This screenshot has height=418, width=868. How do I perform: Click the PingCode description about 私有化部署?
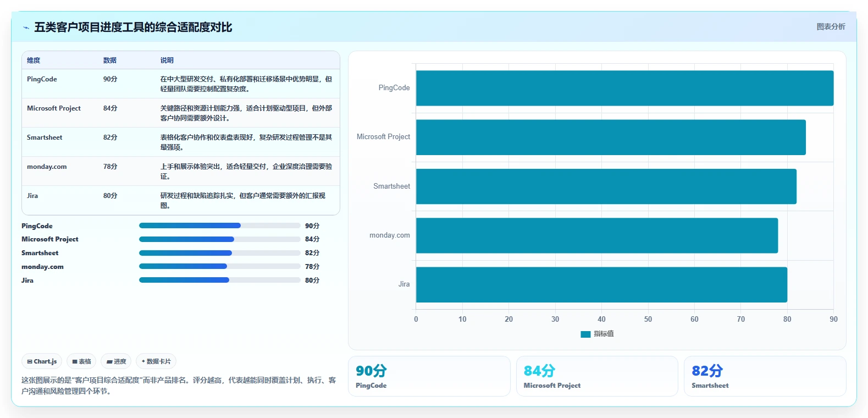pyautogui.click(x=247, y=84)
